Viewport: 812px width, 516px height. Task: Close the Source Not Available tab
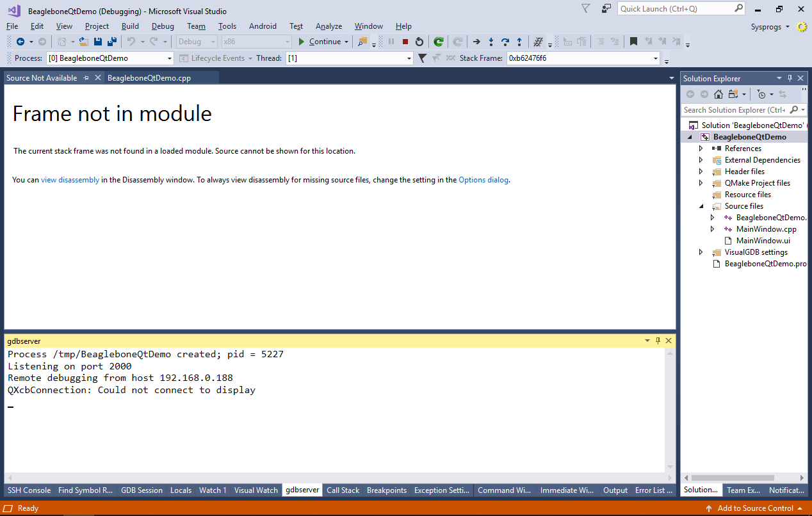tap(98, 77)
